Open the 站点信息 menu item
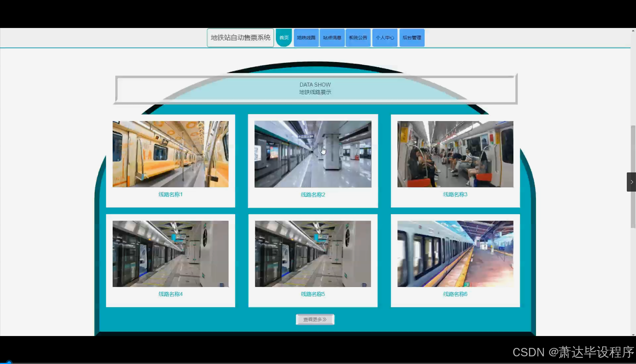 tap(332, 38)
